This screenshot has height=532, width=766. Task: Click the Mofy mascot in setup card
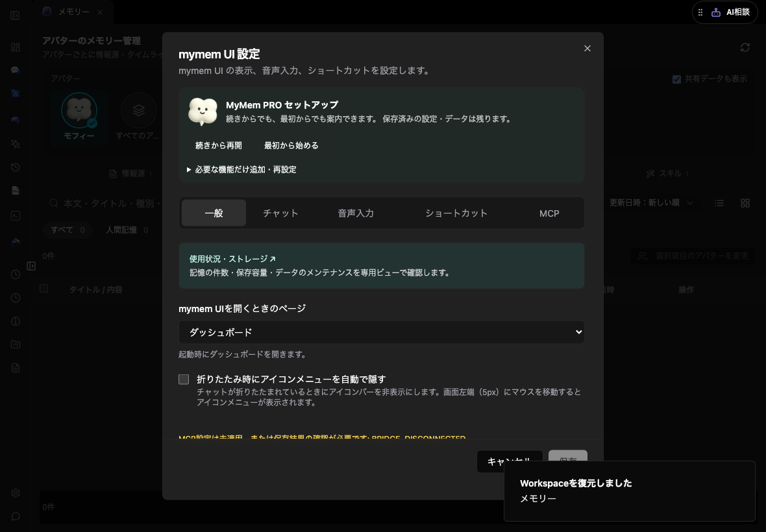tap(203, 112)
